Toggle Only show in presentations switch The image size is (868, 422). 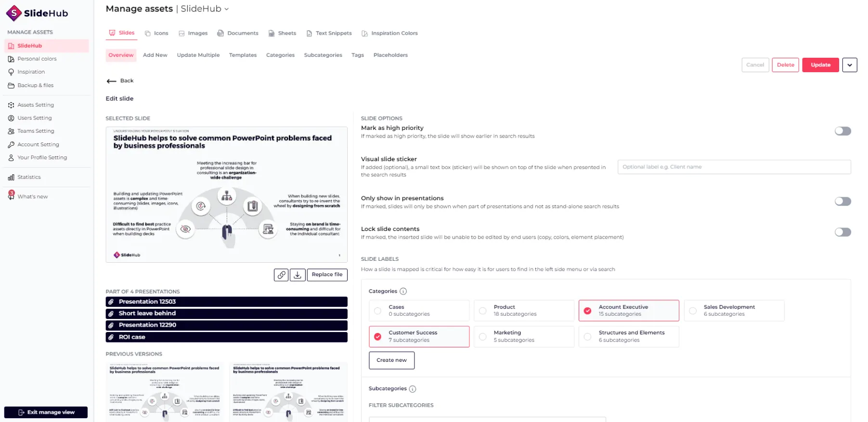[842, 201]
